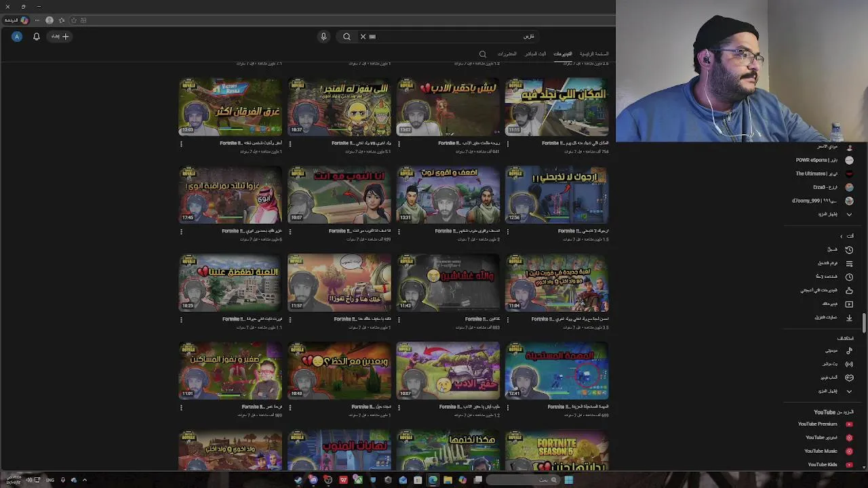Screen dimensions: 868x488
Task: Open the video thumbnail with 11:43 duration
Action: (448, 283)
